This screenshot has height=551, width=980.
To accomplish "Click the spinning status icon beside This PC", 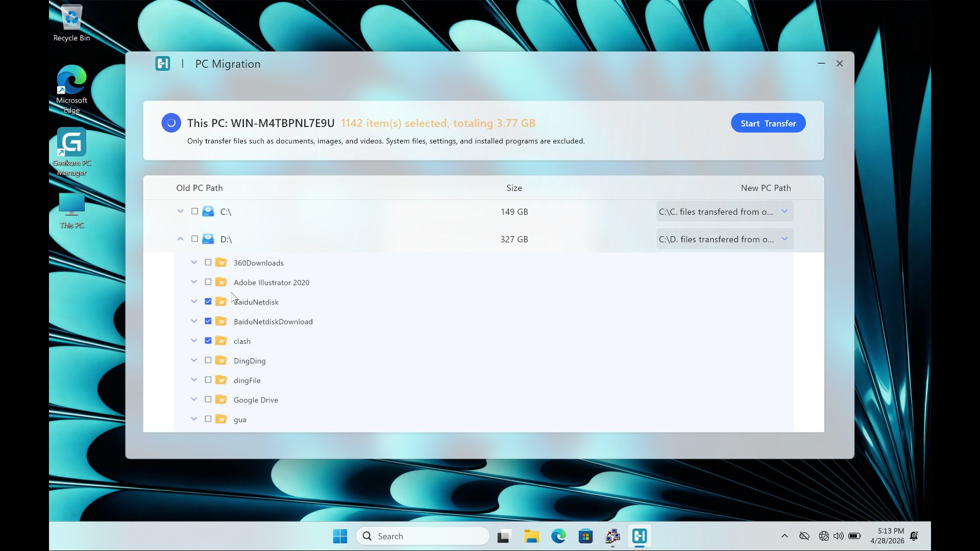I will 171,123.
